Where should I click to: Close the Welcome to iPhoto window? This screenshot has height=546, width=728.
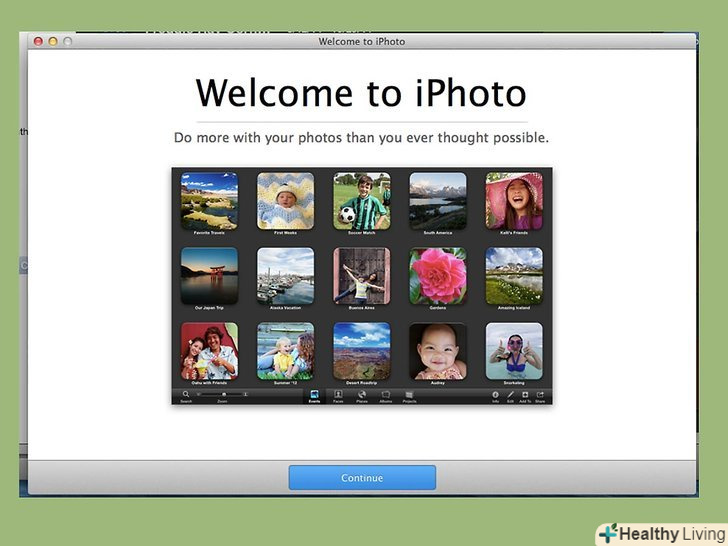[39, 41]
